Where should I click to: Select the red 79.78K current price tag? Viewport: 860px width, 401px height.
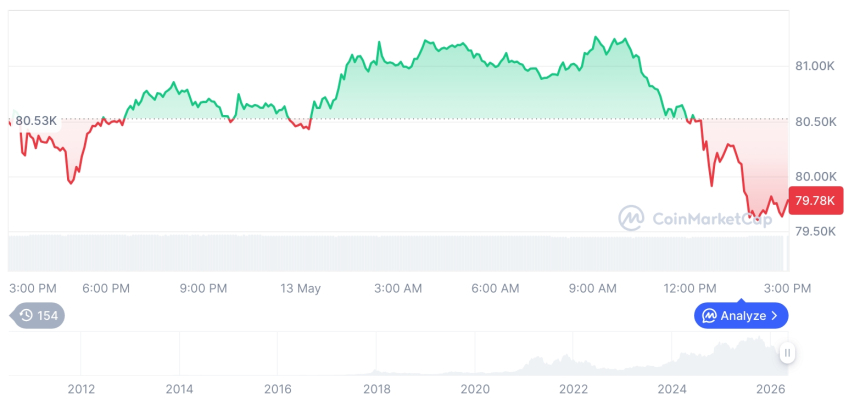tap(815, 201)
